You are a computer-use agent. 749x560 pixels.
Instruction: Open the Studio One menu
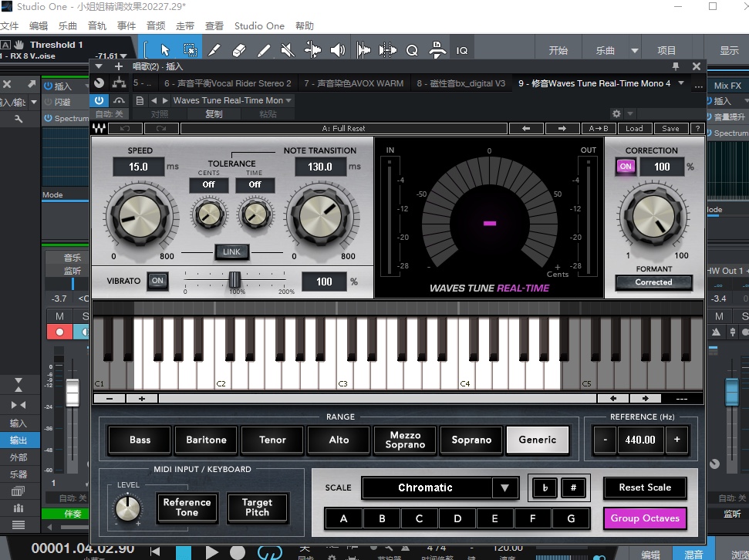tap(259, 25)
